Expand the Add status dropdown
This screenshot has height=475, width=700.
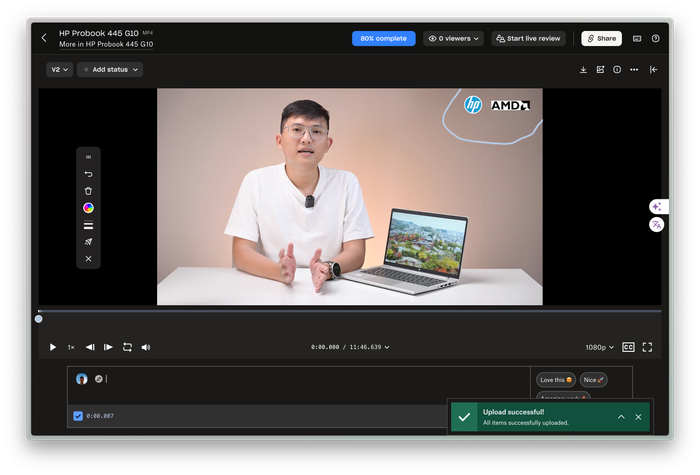[x=110, y=70]
